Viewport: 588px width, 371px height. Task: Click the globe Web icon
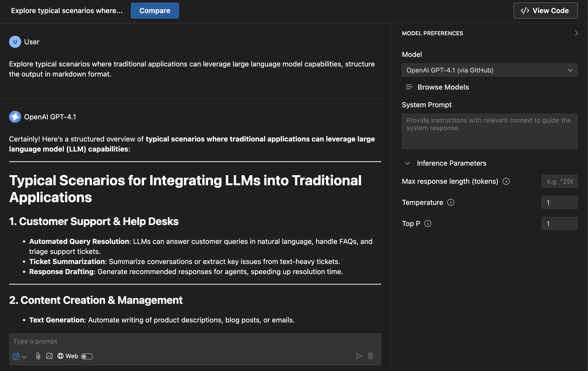click(x=60, y=356)
